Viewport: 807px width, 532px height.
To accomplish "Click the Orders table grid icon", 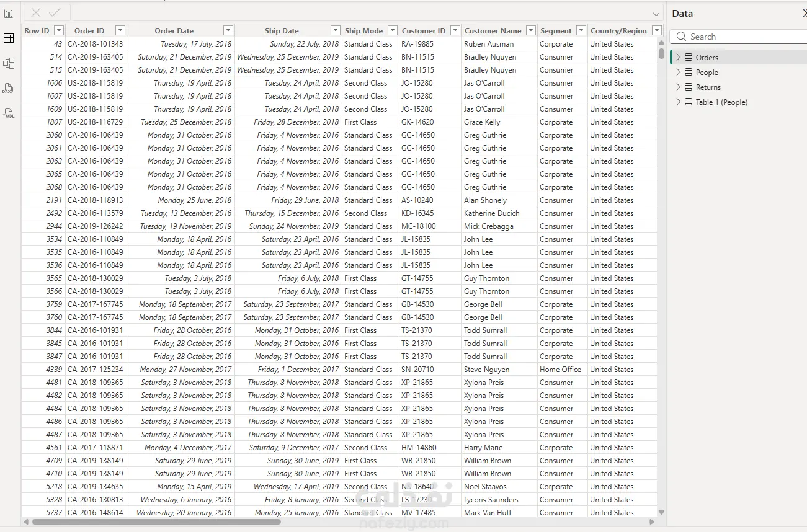I will (x=689, y=57).
